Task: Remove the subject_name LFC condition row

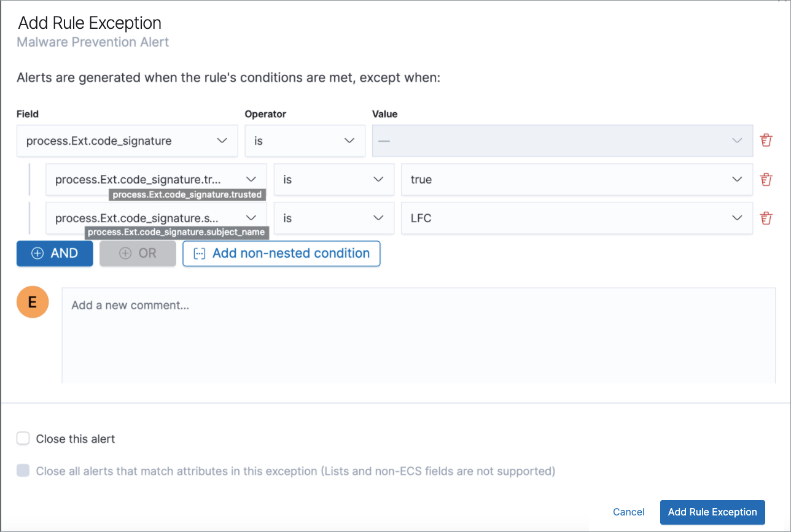Action: (765, 218)
